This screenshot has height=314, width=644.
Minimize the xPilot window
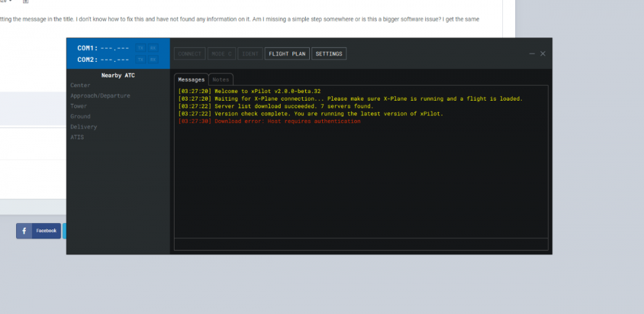pyautogui.click(x=532, y=54)
